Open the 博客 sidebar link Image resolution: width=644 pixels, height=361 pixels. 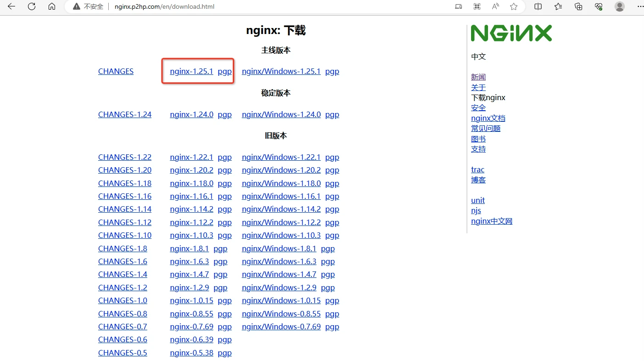pyautogui.click(x=478, y=180)
